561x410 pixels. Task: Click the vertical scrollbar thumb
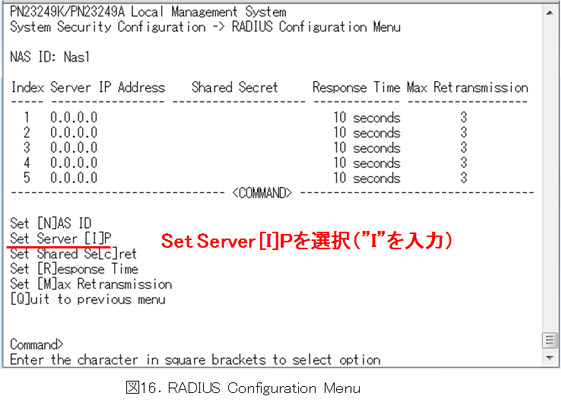coord(549,340)
